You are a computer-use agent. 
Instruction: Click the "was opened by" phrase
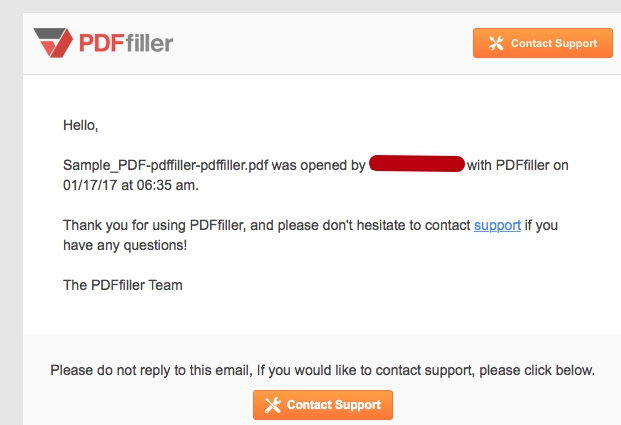318,165
